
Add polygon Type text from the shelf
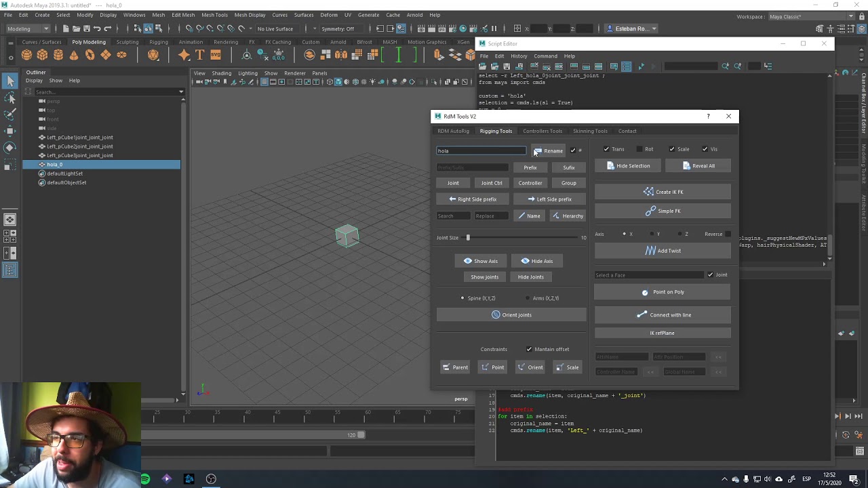[x=200, y=56]
